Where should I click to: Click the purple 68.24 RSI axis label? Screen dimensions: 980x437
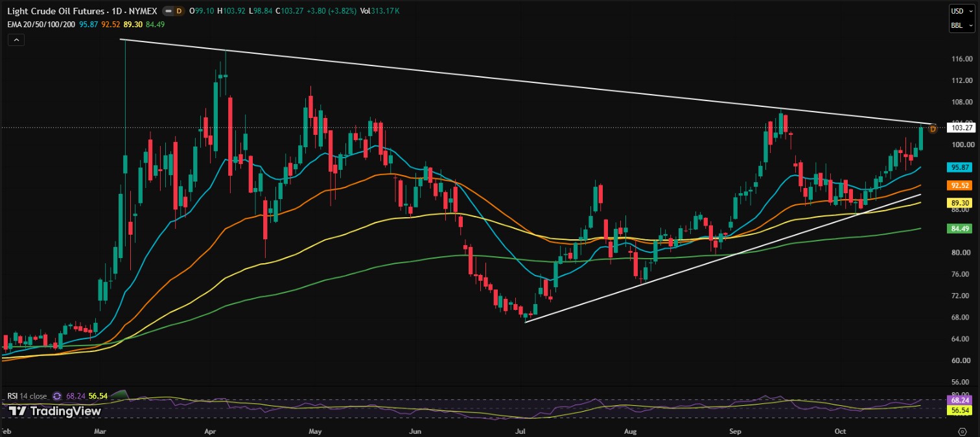pos(959,399)
